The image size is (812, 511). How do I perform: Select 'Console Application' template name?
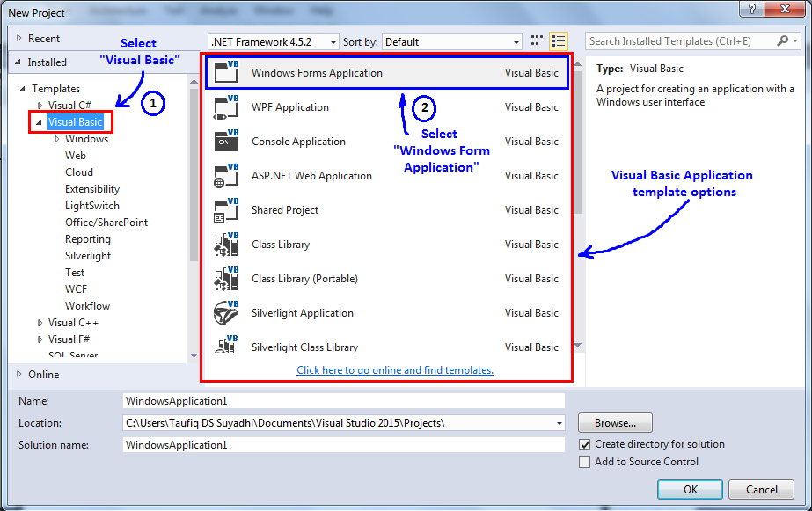[298, 142]
